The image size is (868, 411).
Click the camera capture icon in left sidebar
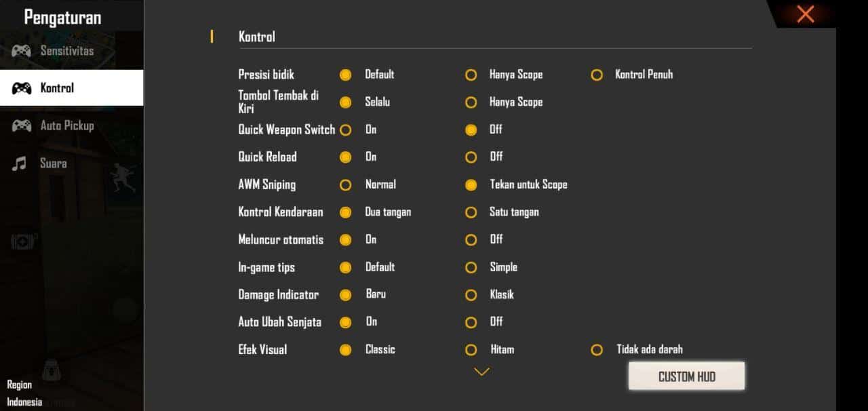click(x=21, y=241)
